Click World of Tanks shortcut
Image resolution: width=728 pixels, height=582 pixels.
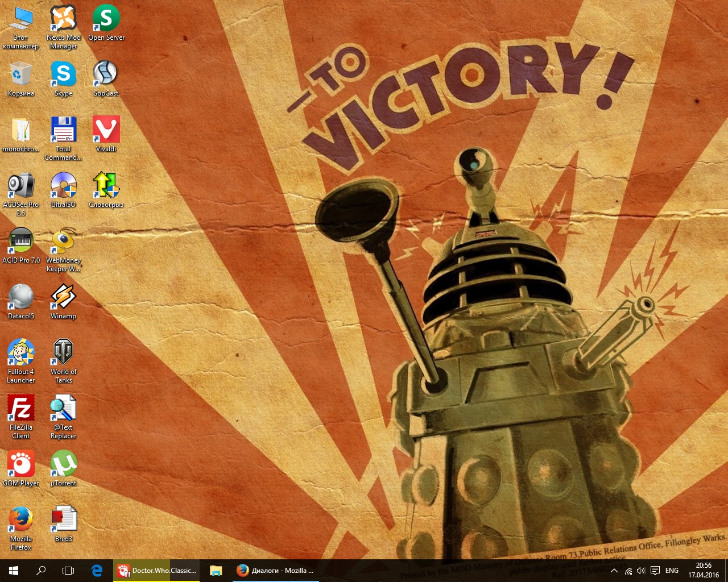[x=64, y=361]
